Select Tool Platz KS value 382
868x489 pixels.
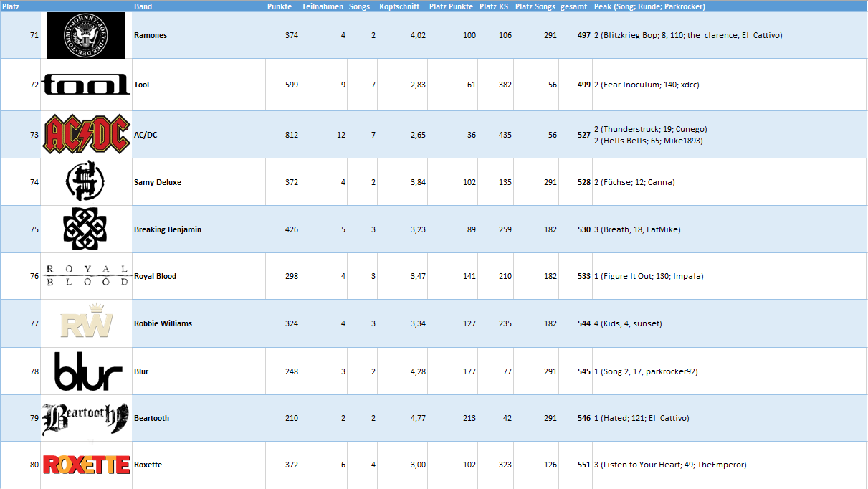pyautogui.click(x=505, y=85)
